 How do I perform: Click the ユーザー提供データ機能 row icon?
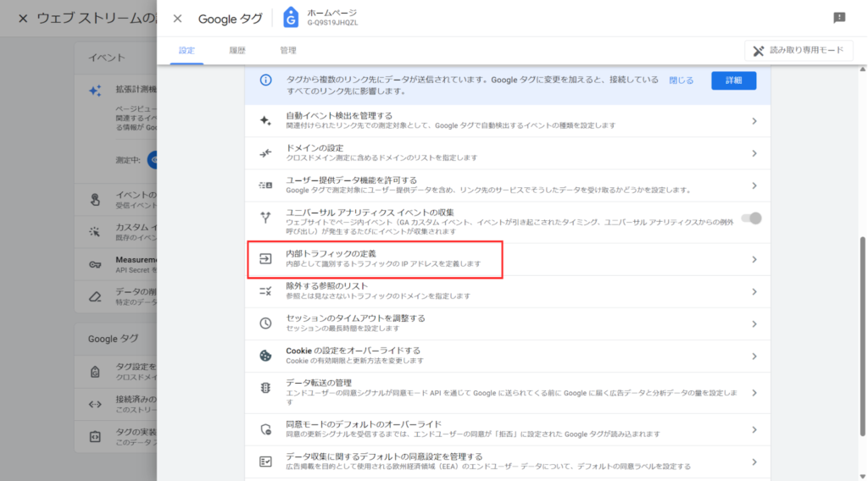coord(265,185)
